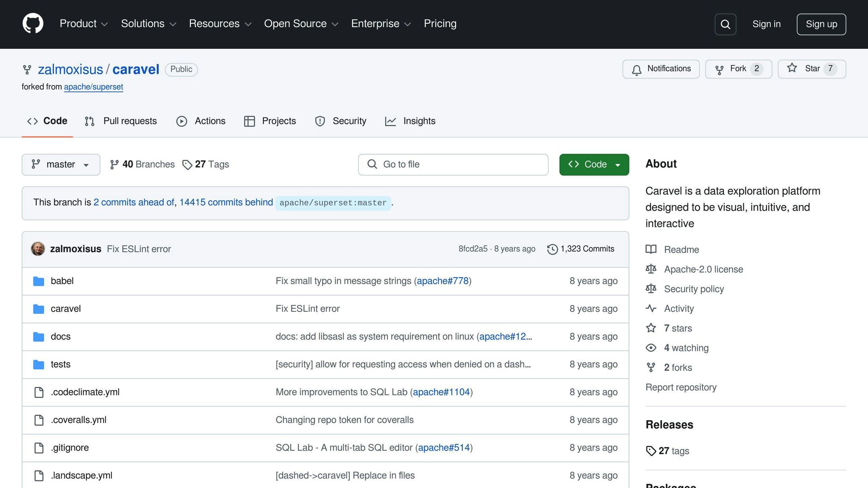Click the .codeclimate.yml file icon

pos(39,392)
